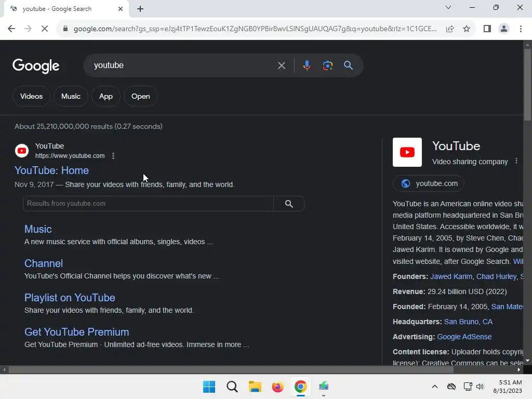
Task: Open the Google AdSense link
Action: [x=464, y=337]
